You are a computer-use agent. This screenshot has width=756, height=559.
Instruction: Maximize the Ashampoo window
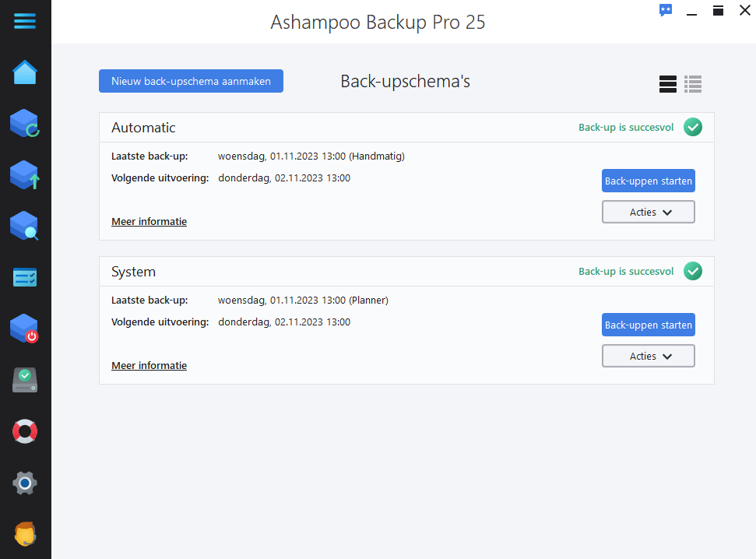[x=718, y=11]
